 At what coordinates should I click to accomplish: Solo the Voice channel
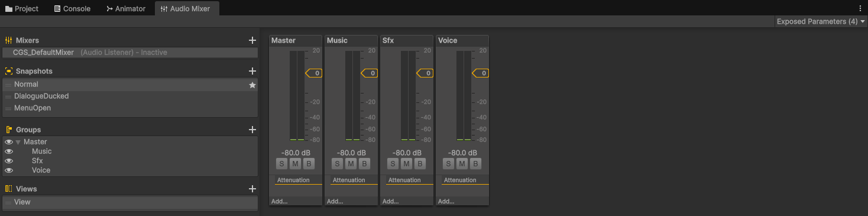pos(448,163)
